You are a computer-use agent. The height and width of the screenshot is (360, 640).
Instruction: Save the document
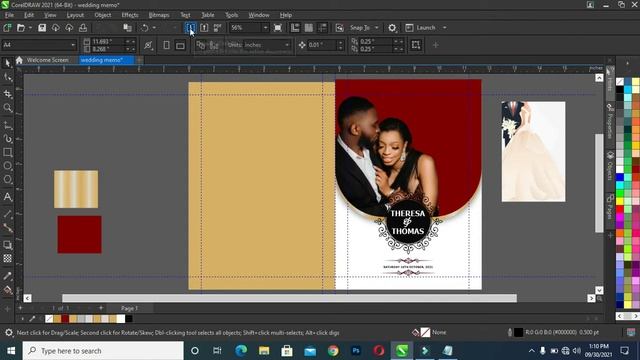(x=42, y=28)
